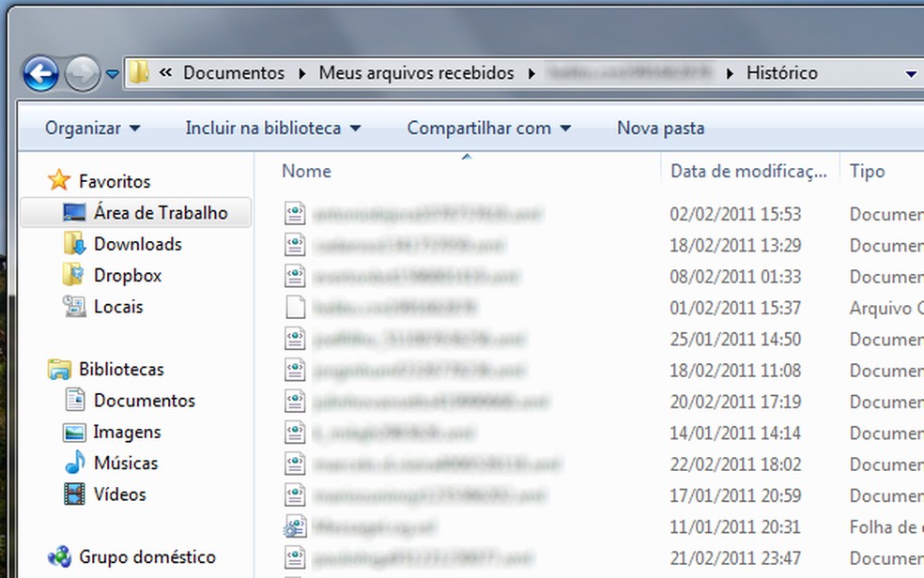Click the Documentos library icon
The height and width of the screenshot is (578, 924).
tap(75, 400)
